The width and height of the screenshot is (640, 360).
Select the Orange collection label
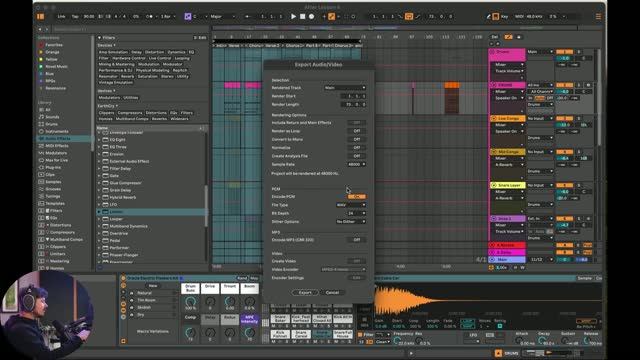pos(52,52)
